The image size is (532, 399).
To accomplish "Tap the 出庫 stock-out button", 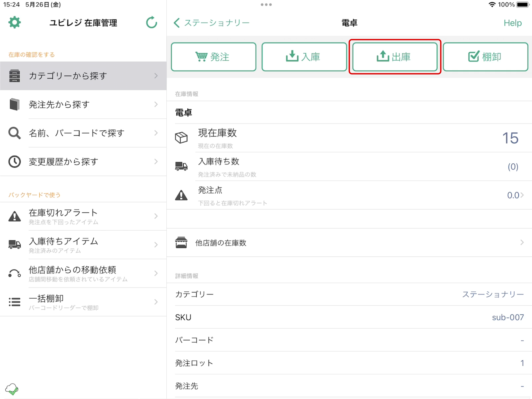I will (x=395, y=57).
